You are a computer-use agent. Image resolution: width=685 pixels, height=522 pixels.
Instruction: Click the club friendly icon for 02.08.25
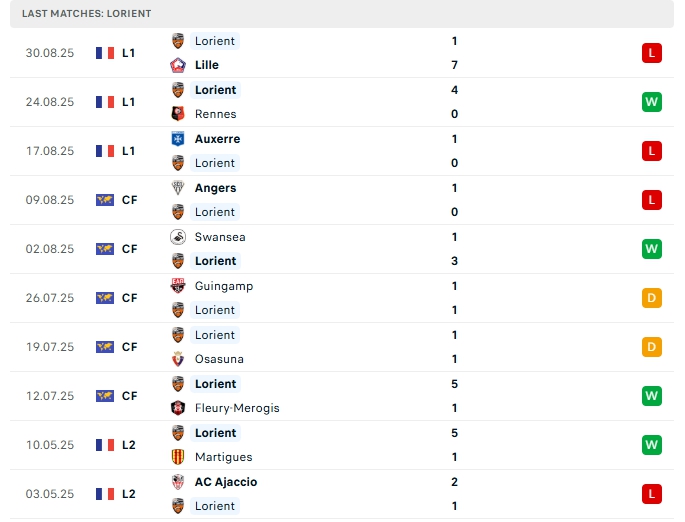coord(104,249)
